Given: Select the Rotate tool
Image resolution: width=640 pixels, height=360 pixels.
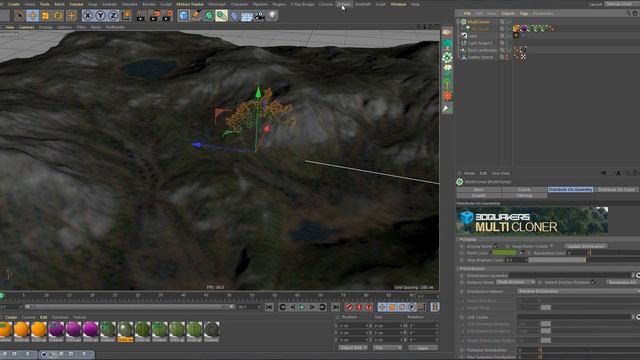Looking at the screenshot, I should (x=58, y=16).
